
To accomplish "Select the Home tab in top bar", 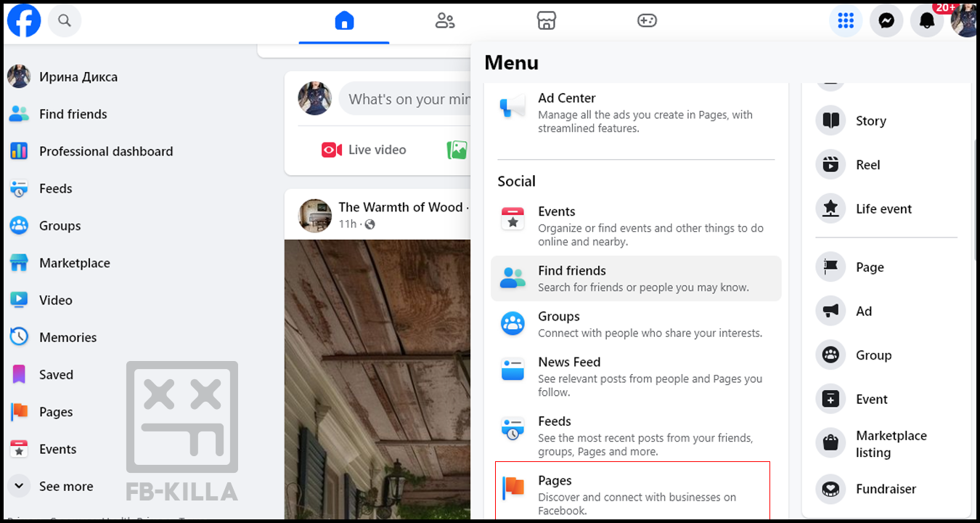I will coord(344,21).
